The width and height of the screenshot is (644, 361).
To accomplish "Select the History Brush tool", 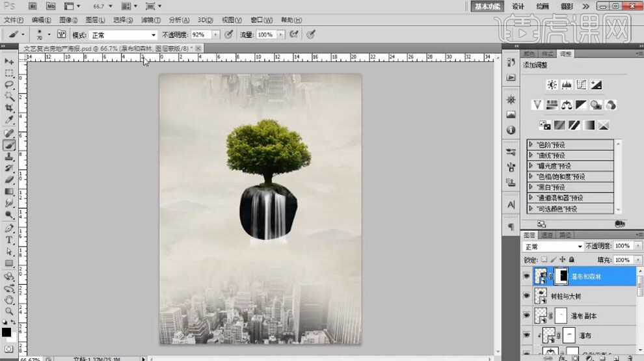I will (x=9, y=168).
